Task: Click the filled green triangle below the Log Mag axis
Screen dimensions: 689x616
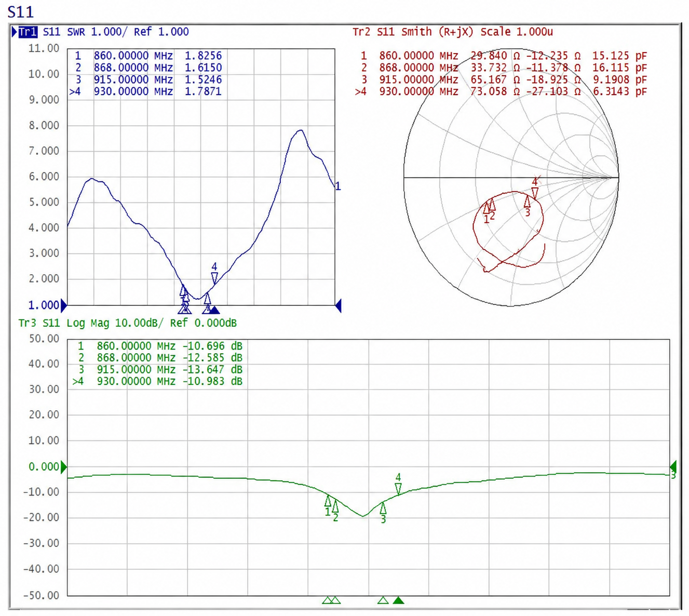Action: 398,600
